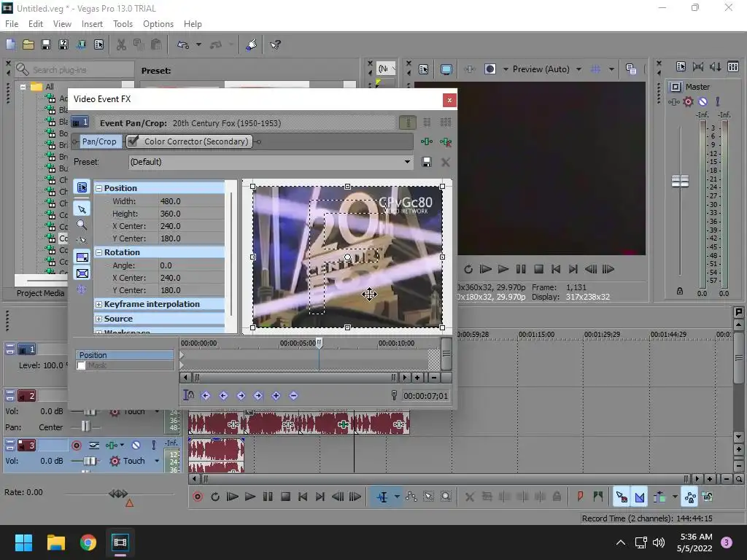Expand Keyframe interpolation group
The width and height of the screenshot is (747, 560).
[99, 304]
